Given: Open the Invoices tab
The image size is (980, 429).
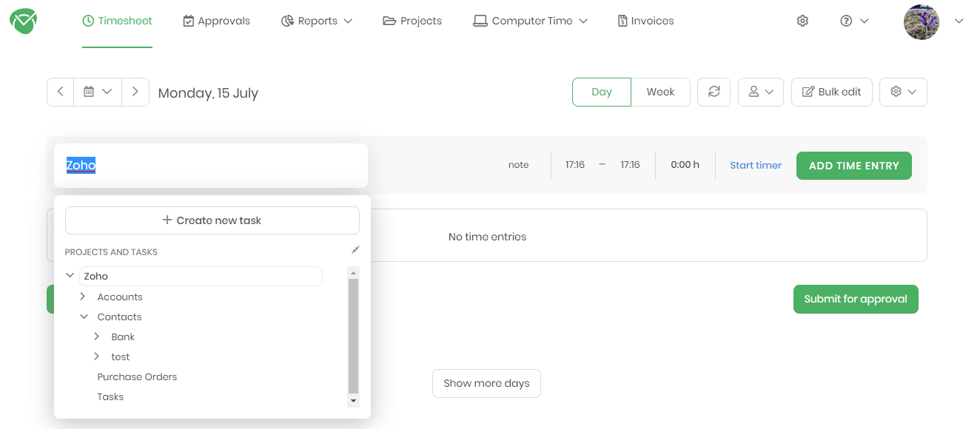Looking at the screenshot, I should 645,21.
